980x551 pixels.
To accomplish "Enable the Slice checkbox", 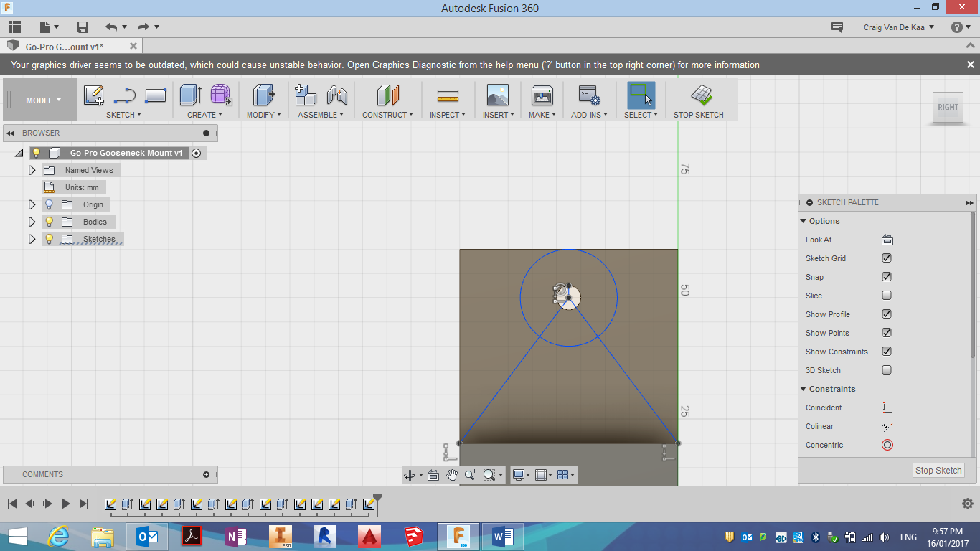I will [887, 296].
